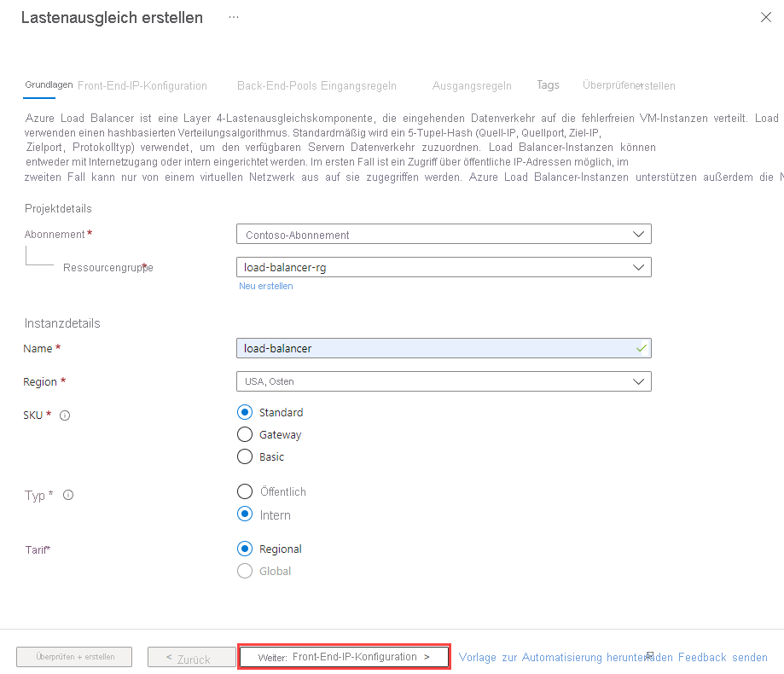The height and width of the screenshot is (674, 784).
Task: Switch to the Grundlagen tab
Action: click(x=49, y=84)
